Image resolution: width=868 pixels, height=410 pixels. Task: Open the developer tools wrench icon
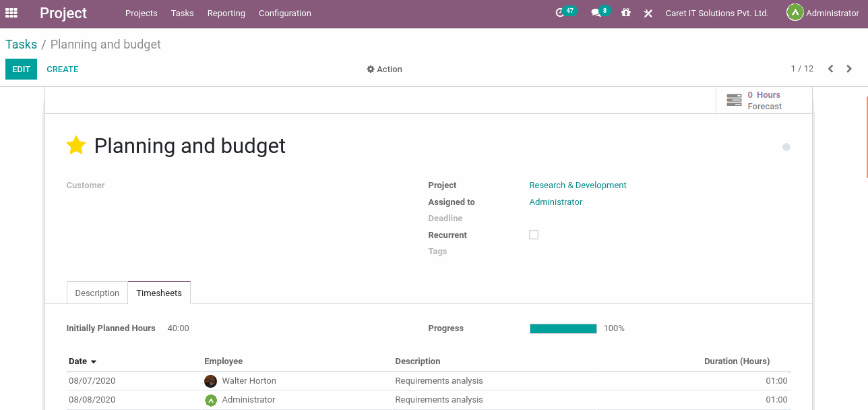click(648, 12)
